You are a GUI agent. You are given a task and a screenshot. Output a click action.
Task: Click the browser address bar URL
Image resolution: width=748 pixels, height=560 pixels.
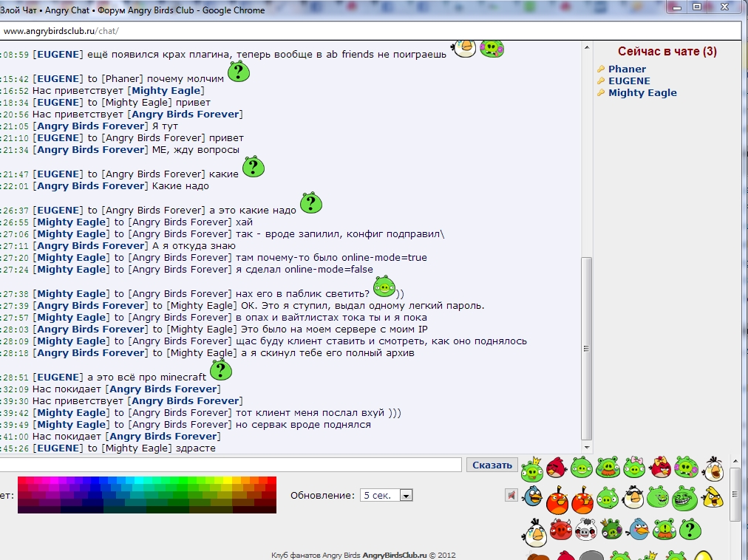click(61, 31)
